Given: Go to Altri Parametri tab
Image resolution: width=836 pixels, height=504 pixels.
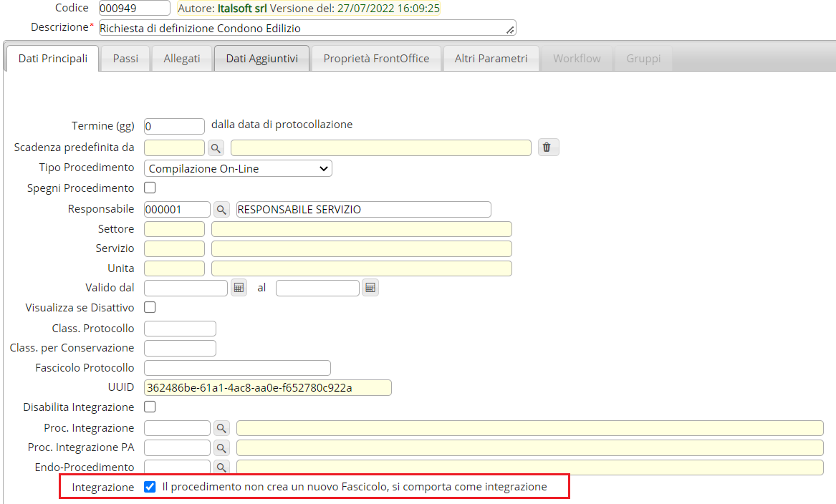Looking at the screenshot, I should tap(491, 59).
